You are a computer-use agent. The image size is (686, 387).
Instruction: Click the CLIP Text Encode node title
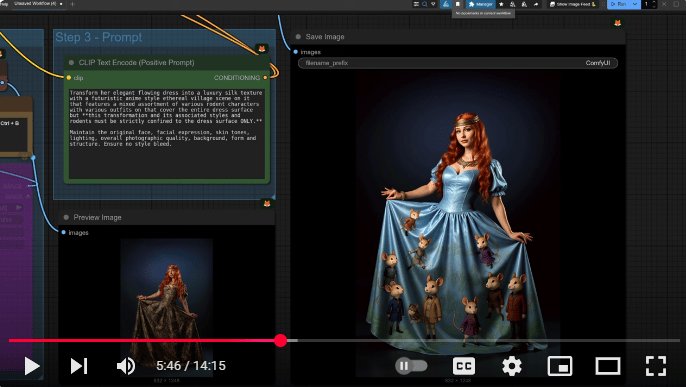(x=136, y=63)
